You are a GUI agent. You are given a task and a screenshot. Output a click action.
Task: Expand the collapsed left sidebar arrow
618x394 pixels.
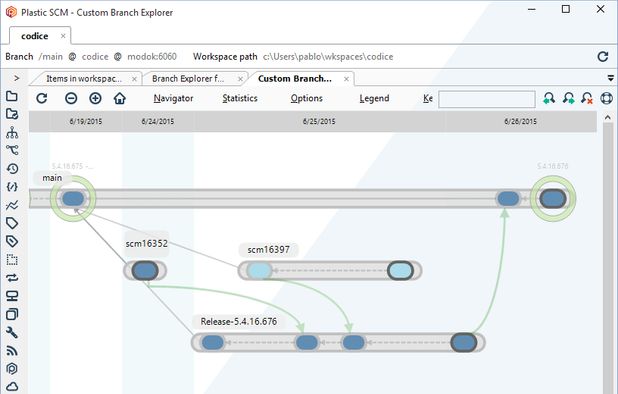[16, 78]
